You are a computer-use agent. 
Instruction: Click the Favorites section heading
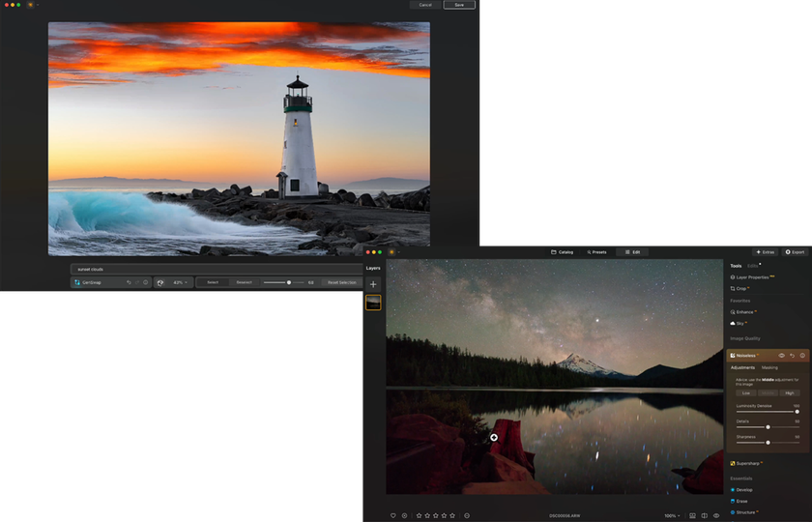[740, 301]
